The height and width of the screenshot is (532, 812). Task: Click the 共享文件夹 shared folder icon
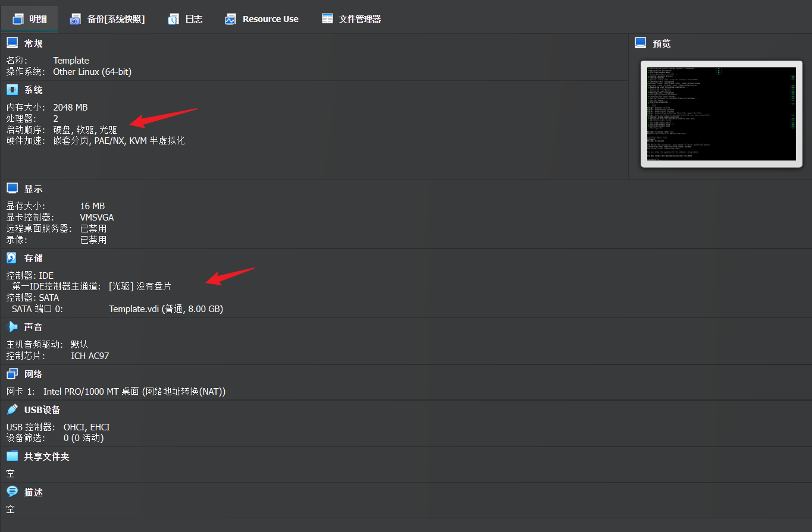coord(12,456)
